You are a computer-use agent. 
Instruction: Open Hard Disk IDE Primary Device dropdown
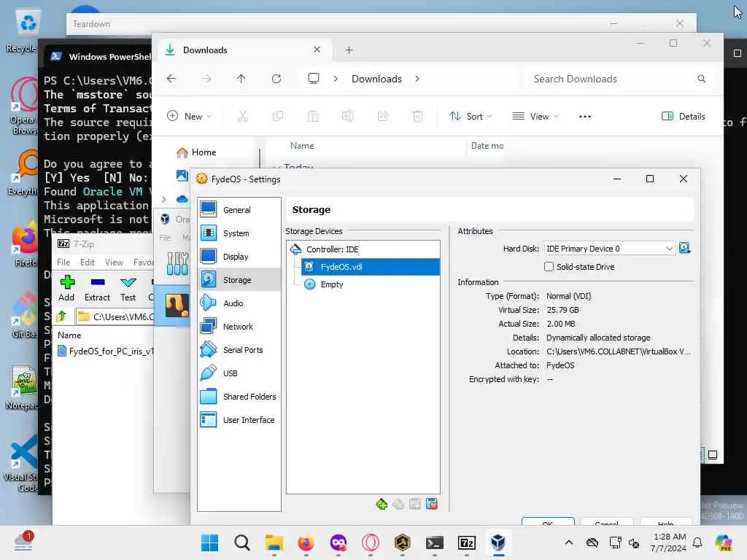(610, 249)
